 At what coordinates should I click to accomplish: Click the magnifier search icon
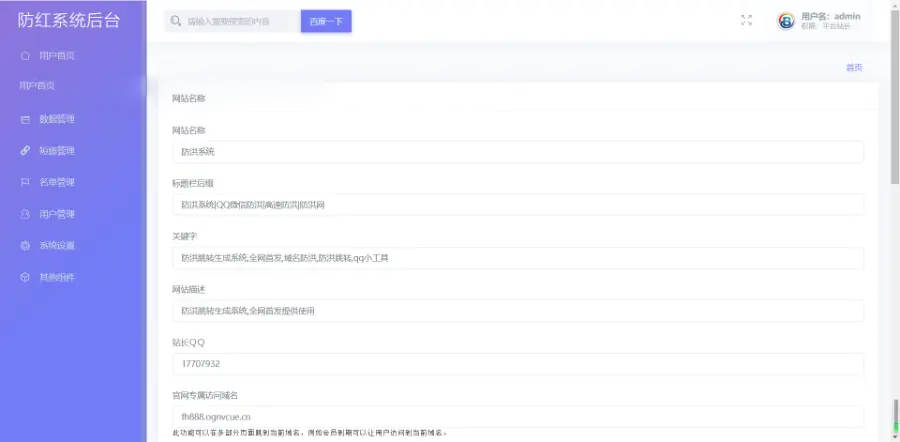point(176,21)
